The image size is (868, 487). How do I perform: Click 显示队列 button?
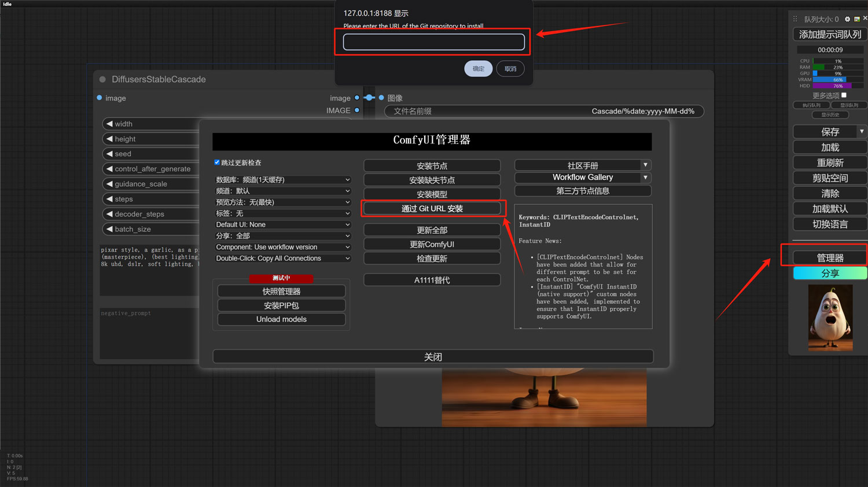pyautogui.click(x=849, y=105)
